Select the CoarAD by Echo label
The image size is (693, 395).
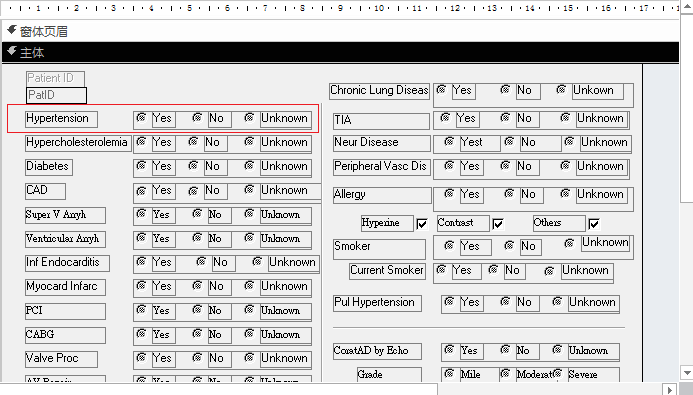point(377,351)
